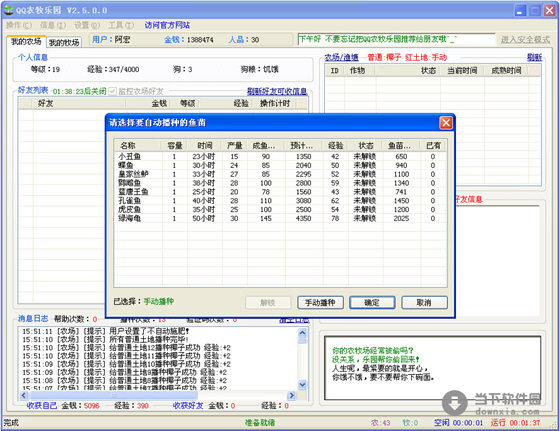Click the disabled 解锁 button
This screenshot has width=560, height=431.
268,303
